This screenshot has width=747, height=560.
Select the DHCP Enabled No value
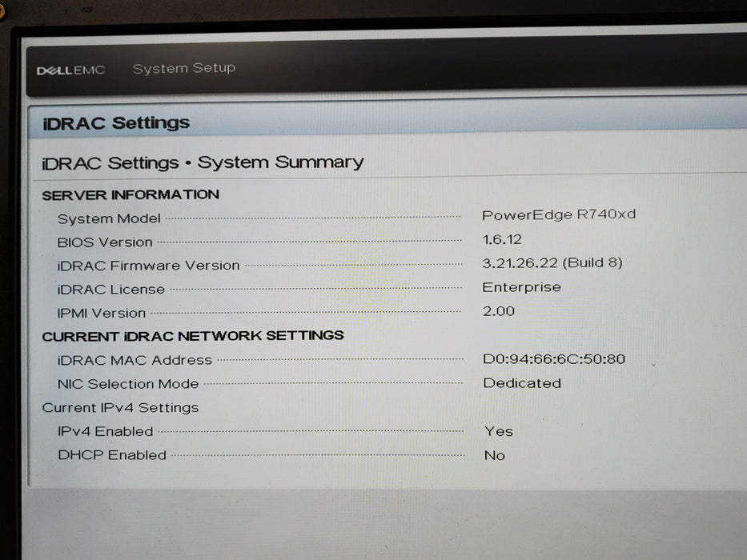495,456
